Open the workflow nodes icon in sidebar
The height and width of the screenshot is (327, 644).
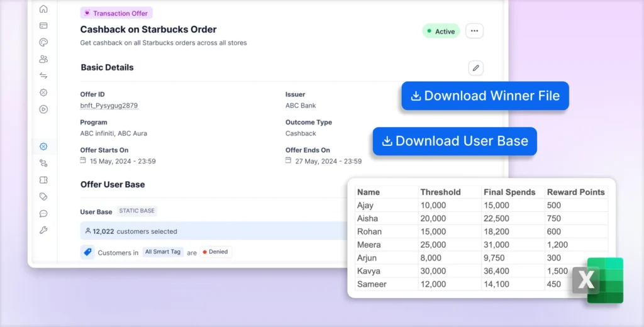pos(43,163)
